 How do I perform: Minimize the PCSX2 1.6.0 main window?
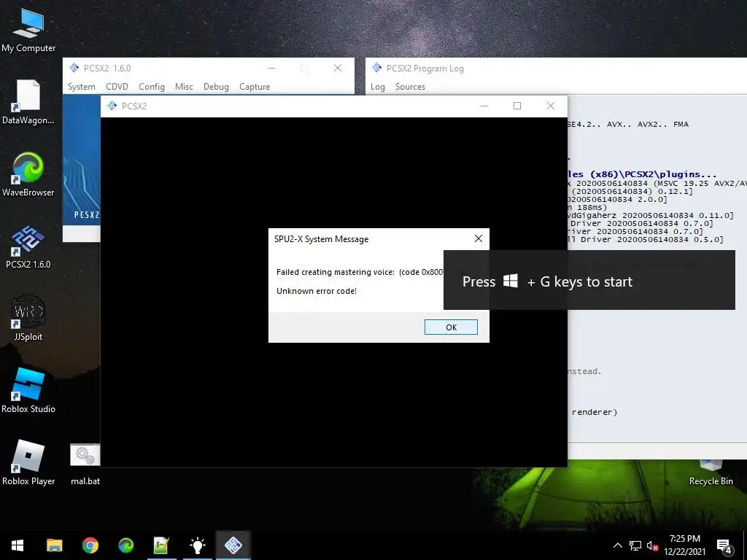pos(271,68)
